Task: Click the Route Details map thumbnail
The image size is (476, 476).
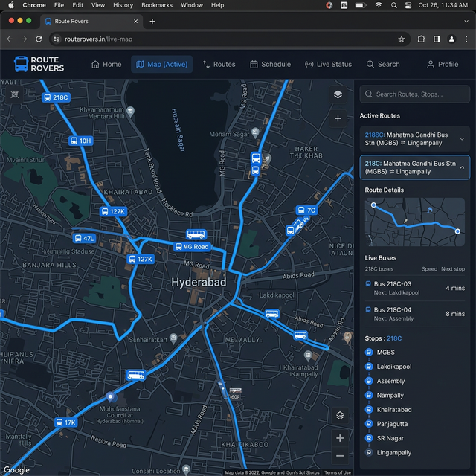Action: pos(414,222)
